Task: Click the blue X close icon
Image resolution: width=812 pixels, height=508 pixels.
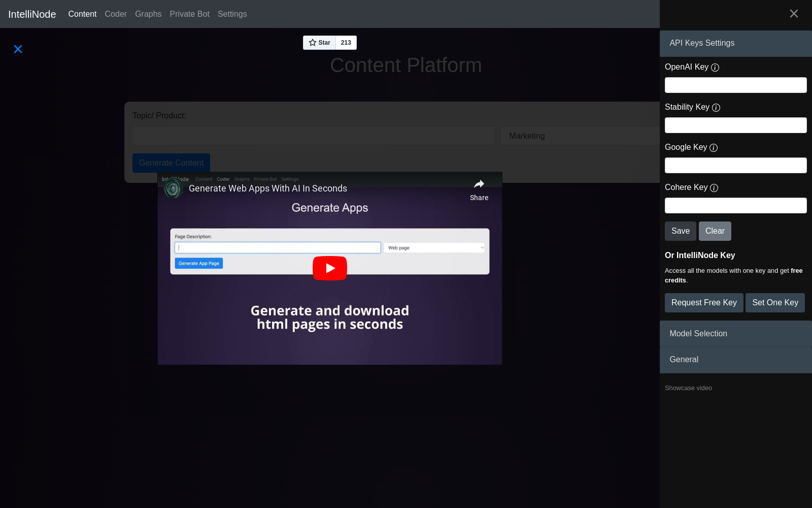Action: pyautogui.click(x=18, y=49)
